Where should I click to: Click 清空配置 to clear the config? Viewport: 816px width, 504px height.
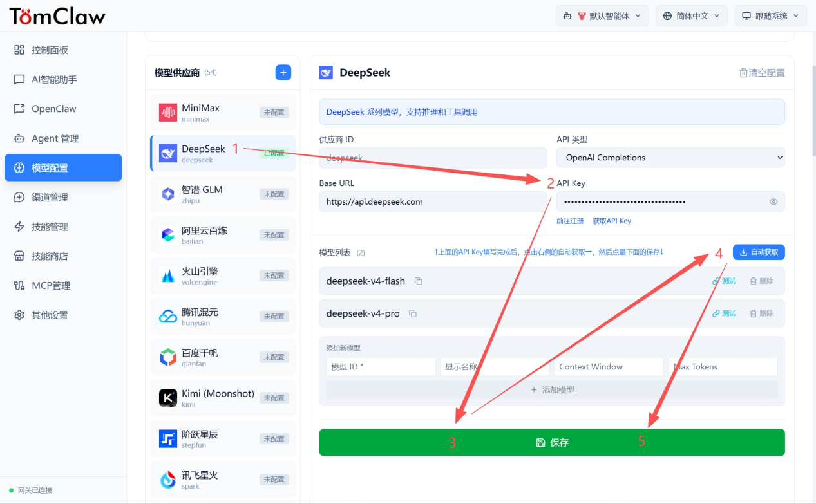tap(762, 73)
